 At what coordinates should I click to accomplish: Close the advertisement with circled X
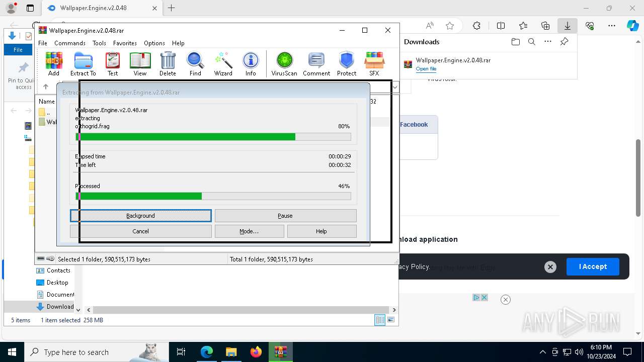point(506,300)
